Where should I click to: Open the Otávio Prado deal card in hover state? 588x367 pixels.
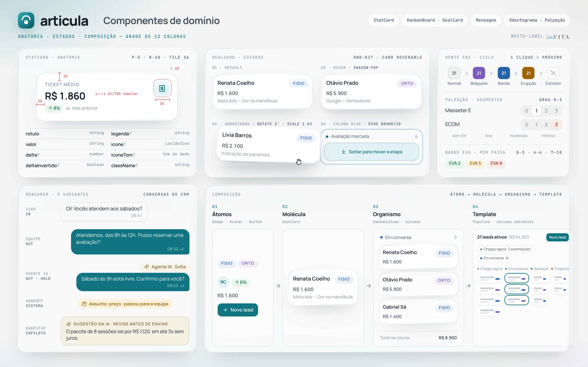coord(371,92)
